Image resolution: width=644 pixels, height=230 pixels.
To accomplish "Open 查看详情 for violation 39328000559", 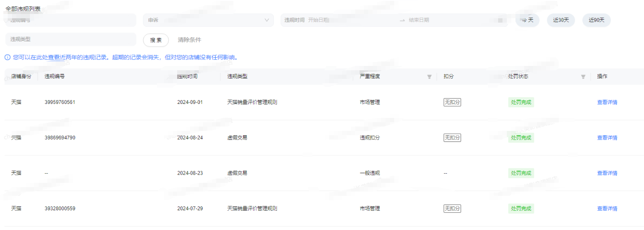I will (x=607, y=208).
